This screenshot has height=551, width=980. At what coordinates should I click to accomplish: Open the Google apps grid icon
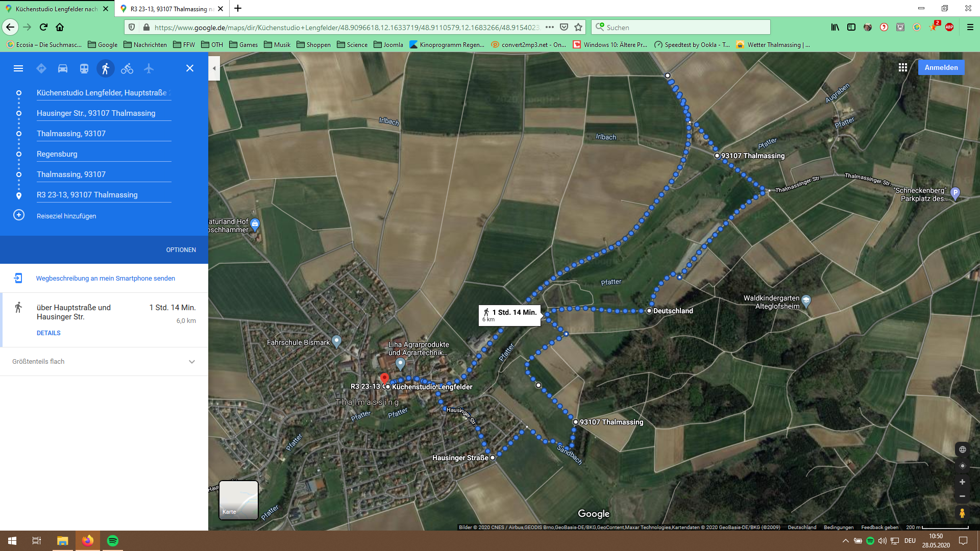click(902, 67)
